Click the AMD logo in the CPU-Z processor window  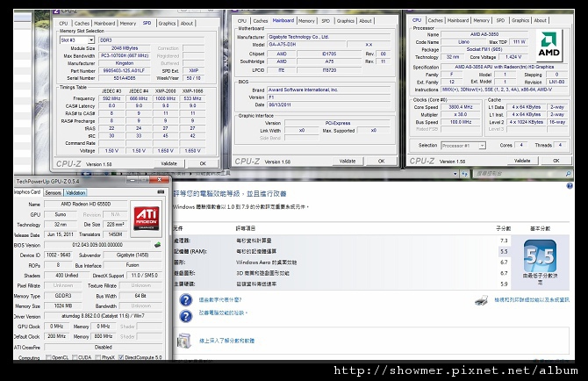[549, 47]
